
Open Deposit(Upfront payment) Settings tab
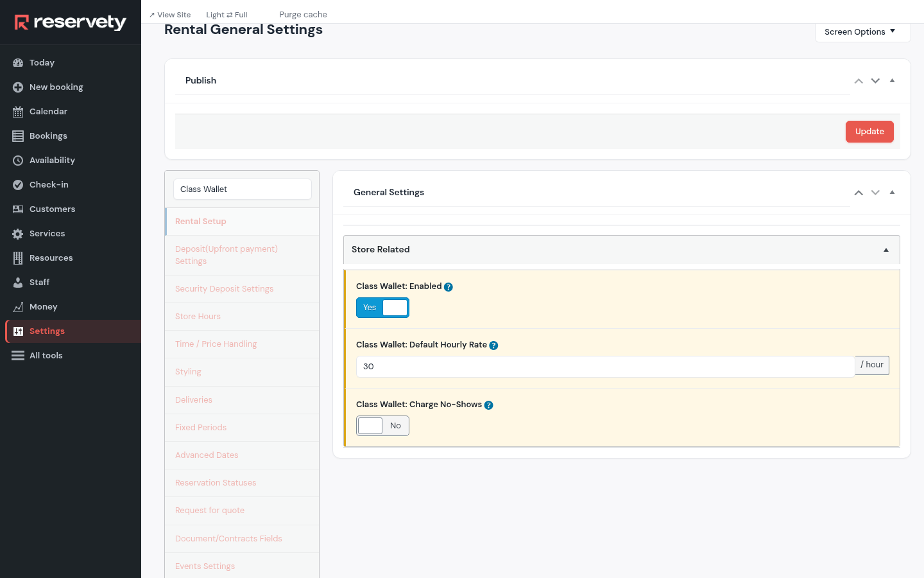tap(242, 255)
